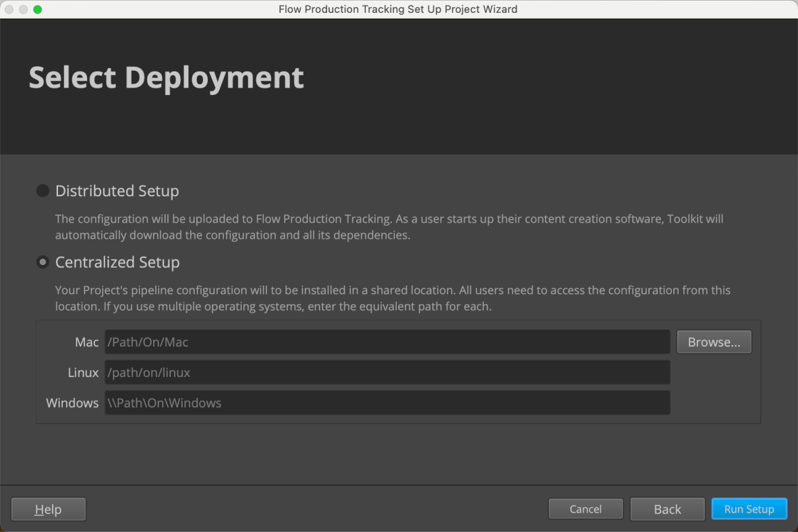Click into the Windows path field
798x532 pixels.
387,403
